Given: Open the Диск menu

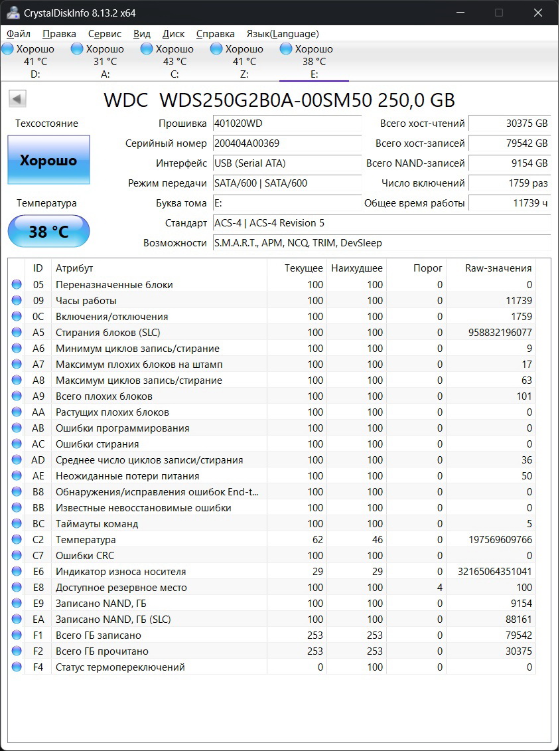Looking at the screenshot, I should (174, 34).
